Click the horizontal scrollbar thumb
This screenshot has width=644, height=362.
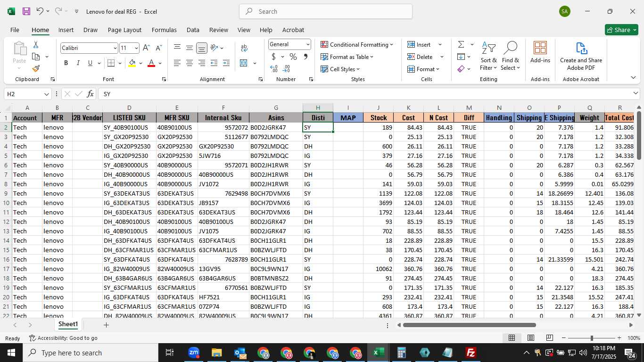coord(470,325)
